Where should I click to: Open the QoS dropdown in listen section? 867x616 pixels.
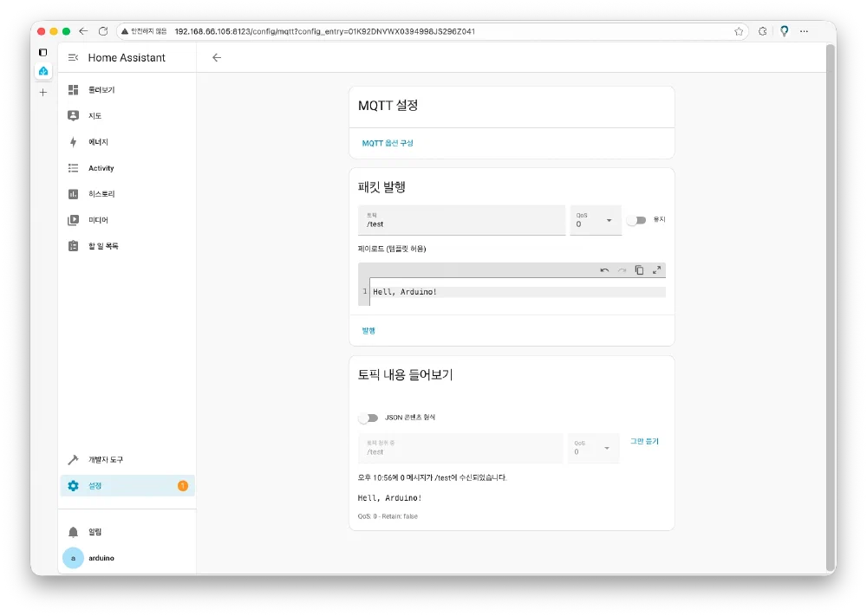click(x=593, y=448)
